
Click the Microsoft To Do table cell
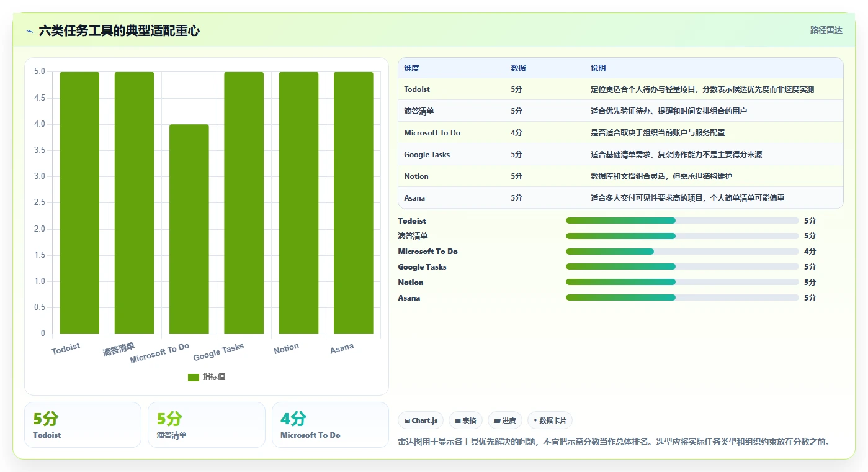click(432, 133)
